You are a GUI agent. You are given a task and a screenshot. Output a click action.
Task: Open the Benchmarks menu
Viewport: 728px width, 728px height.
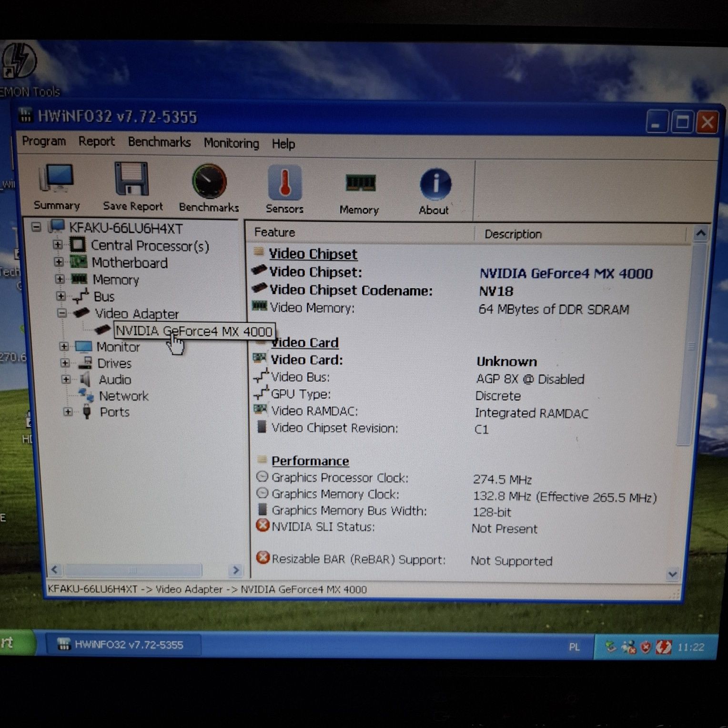point(159,142)
